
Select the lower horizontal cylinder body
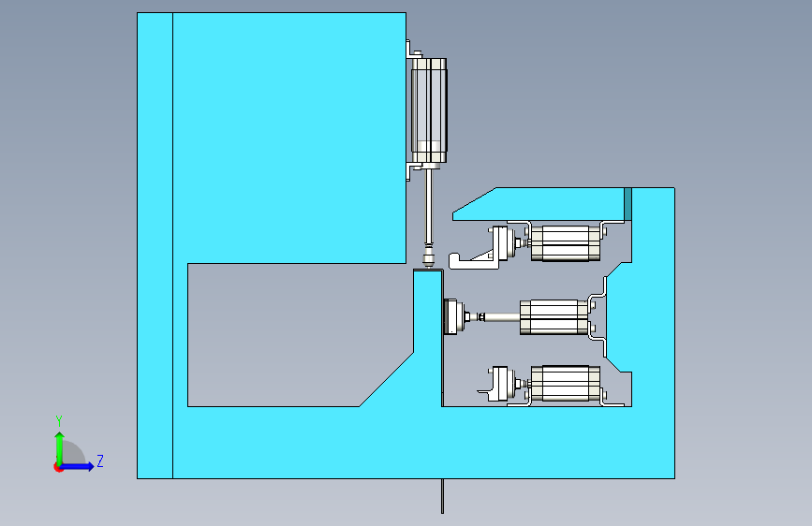[566, 384]
